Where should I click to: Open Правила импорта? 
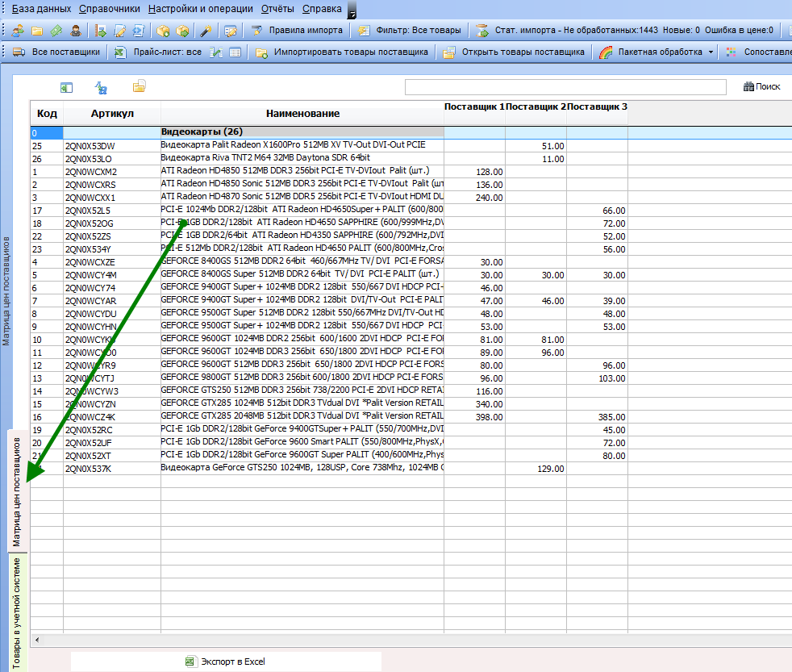297,31
